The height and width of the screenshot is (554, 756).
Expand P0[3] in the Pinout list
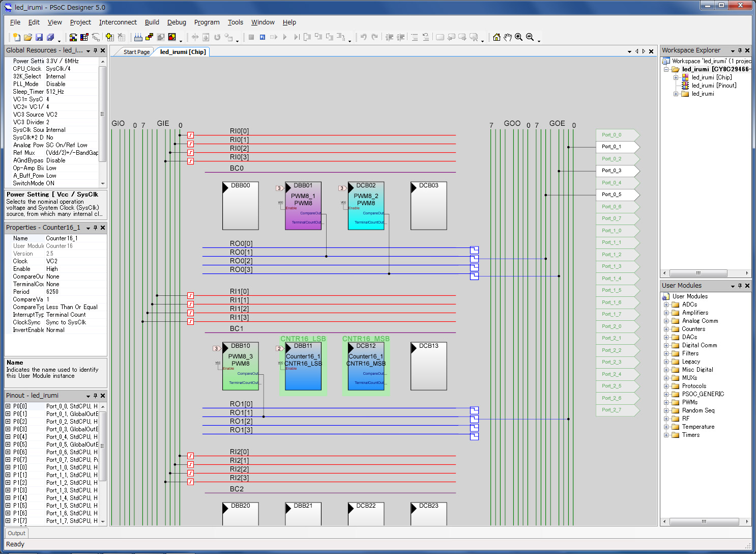click(x=8, y=429)
